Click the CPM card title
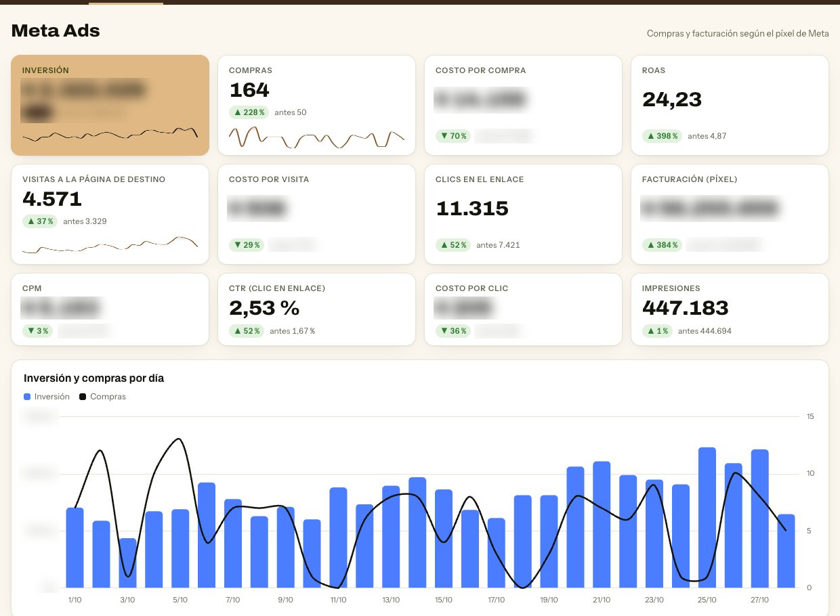 (x=32, y=288)
